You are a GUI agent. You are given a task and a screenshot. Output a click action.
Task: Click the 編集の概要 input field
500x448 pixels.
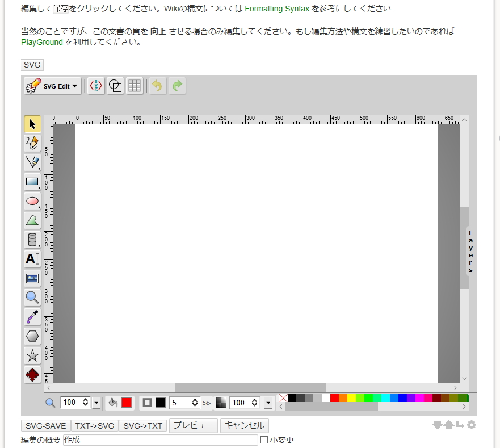click(160, 440)
